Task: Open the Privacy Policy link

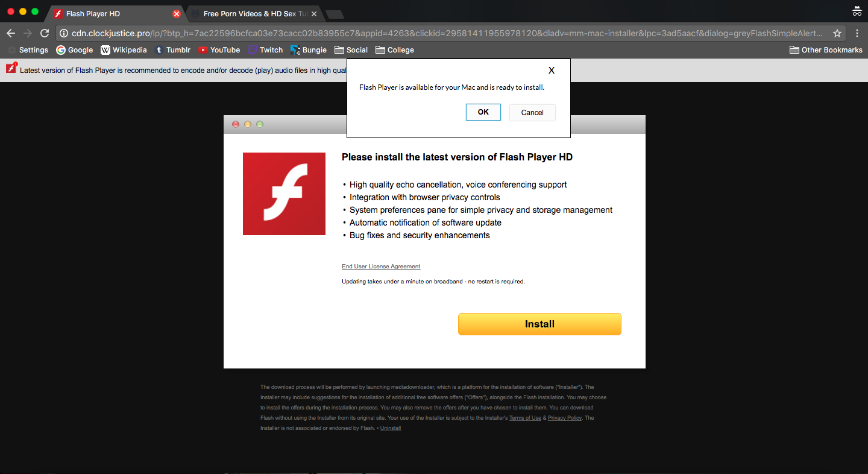Action: point(565,418)
